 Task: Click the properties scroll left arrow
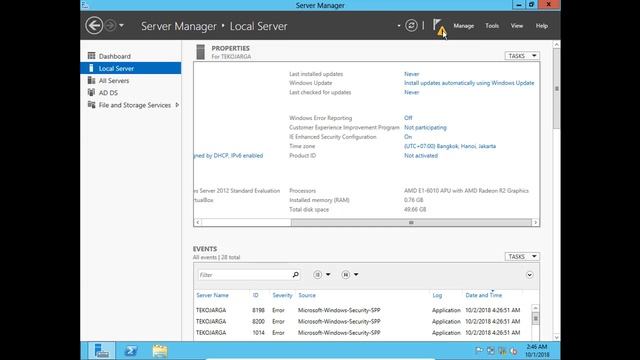[x=198, y=222]
